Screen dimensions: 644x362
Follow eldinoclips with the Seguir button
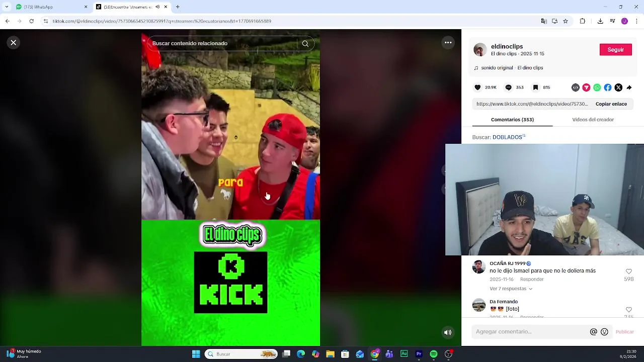click(615, 50)
